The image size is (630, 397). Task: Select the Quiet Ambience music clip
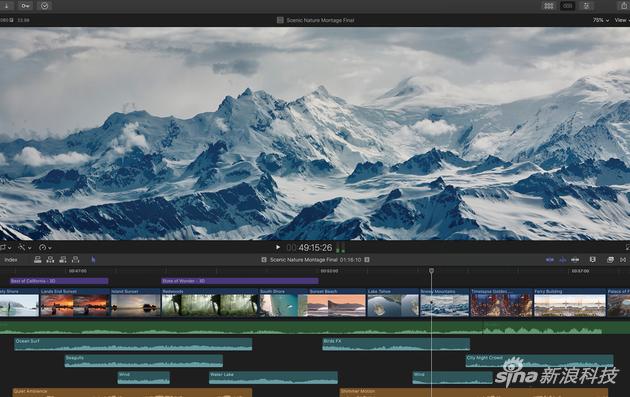click(132, 393)
